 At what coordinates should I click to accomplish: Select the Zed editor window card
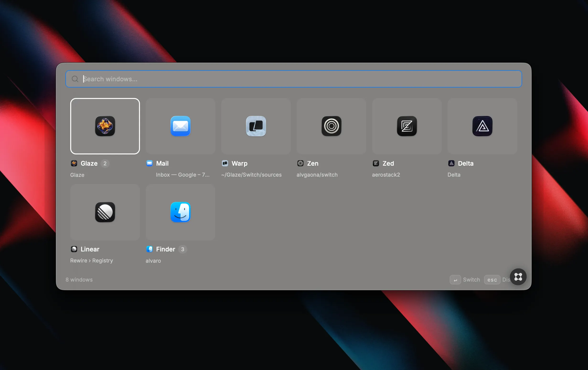[x=407, y=126]
